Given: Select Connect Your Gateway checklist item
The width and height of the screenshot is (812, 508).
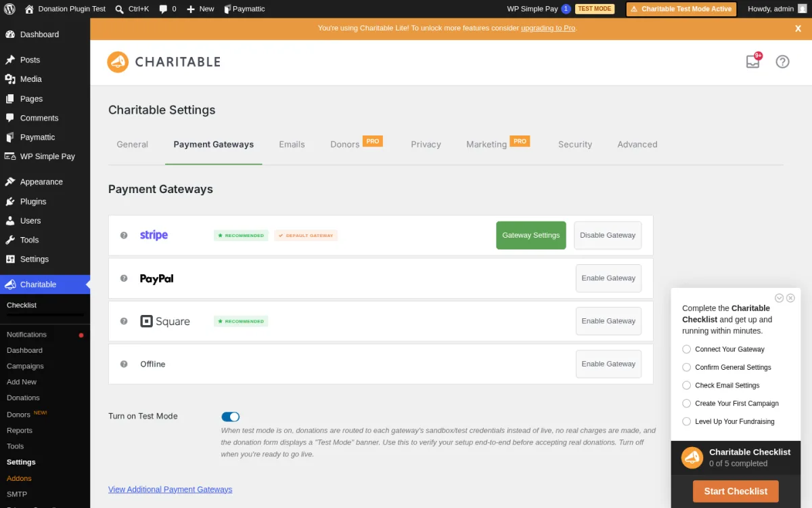Looking at the screenshot, I should (x=723, y=350).
